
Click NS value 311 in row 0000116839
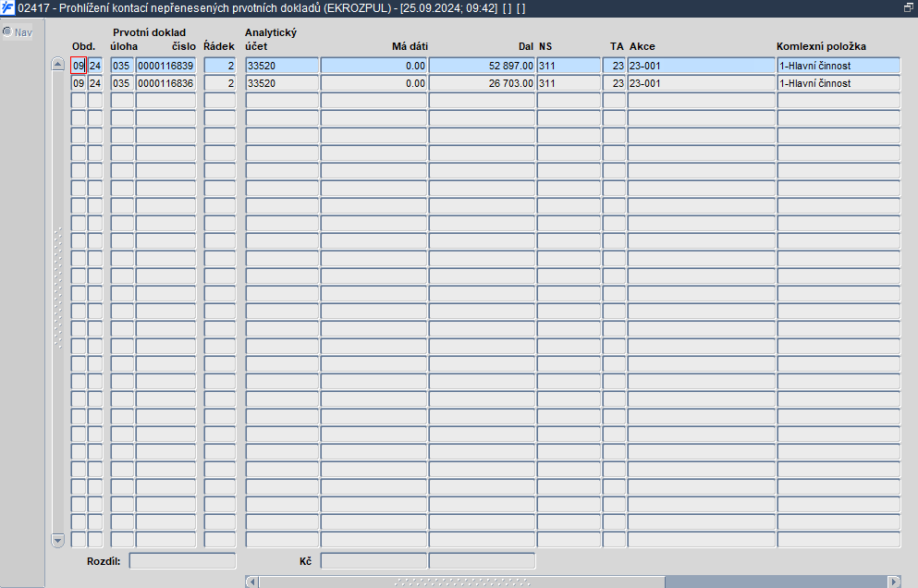click(x=569, y=66)
